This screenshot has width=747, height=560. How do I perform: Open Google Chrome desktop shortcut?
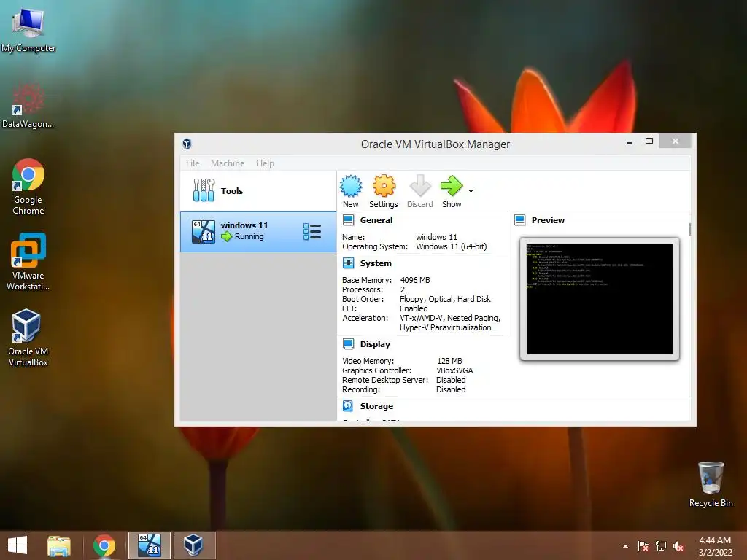[x=28, y=187]
